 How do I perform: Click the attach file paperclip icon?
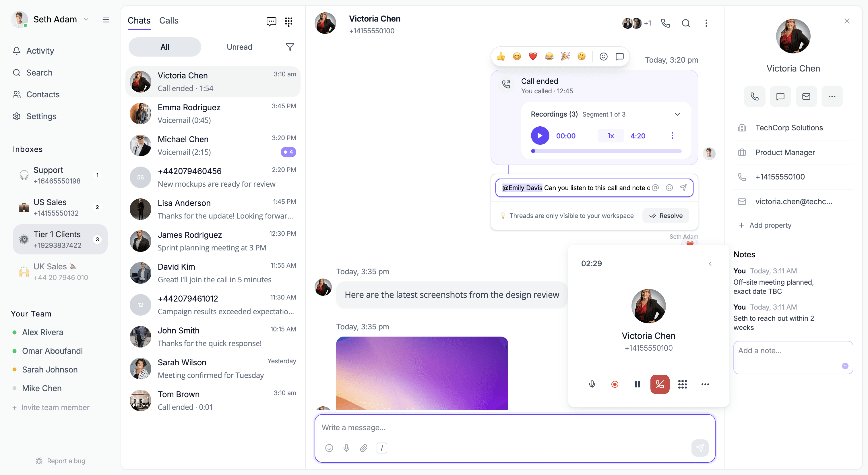click(x=364, y=448)
